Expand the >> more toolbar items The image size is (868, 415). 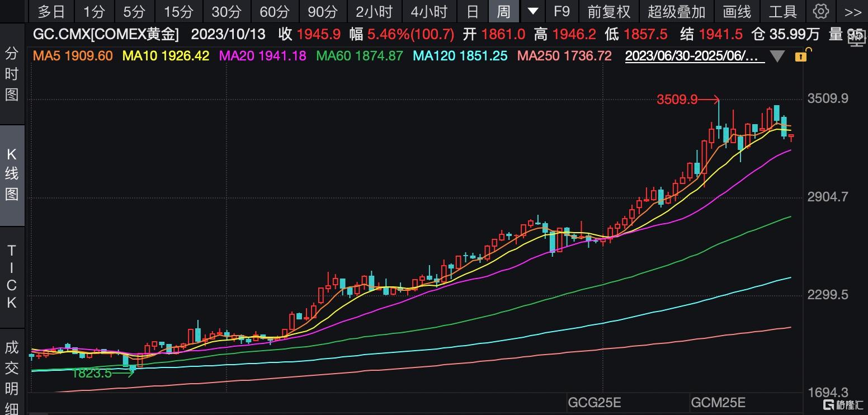click(853, 11)
